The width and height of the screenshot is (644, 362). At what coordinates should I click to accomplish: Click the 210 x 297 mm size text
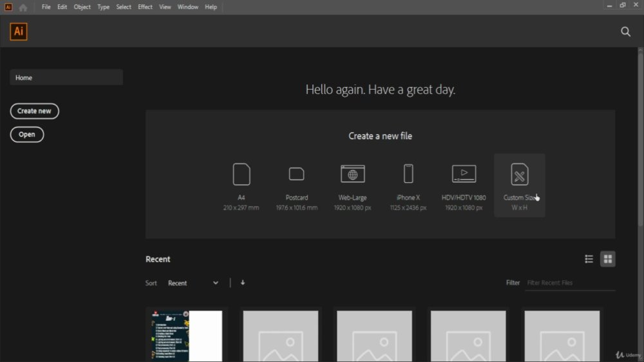[241, 208]
